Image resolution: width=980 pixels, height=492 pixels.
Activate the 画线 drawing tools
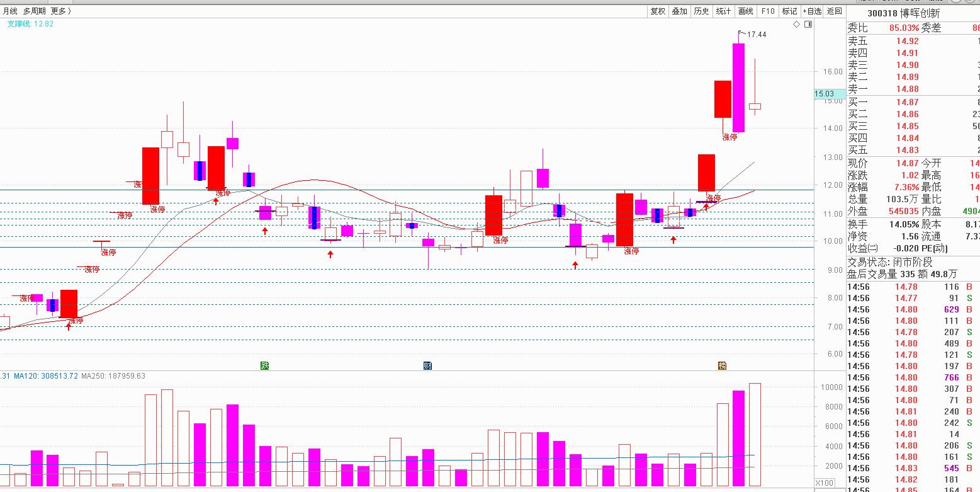pyautogui.click(x=746, y=11)
